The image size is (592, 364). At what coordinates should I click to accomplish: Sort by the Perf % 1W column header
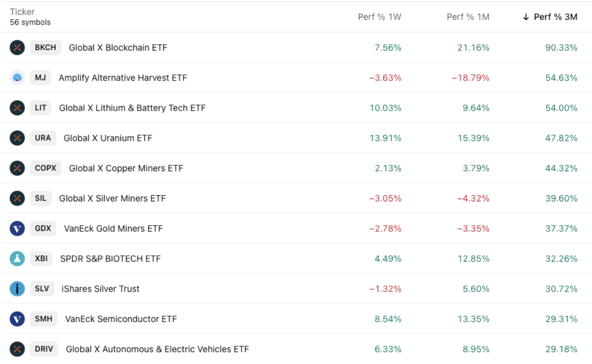380,17
